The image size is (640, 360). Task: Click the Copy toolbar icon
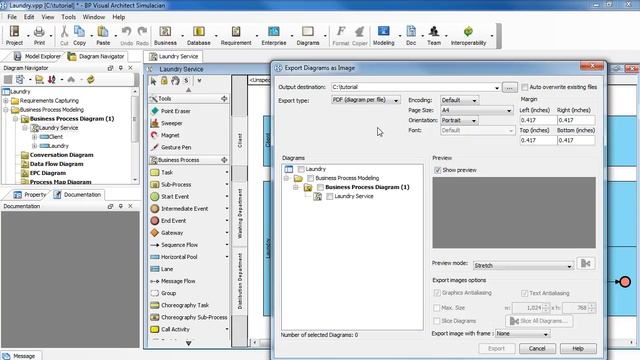click(79, 35)
